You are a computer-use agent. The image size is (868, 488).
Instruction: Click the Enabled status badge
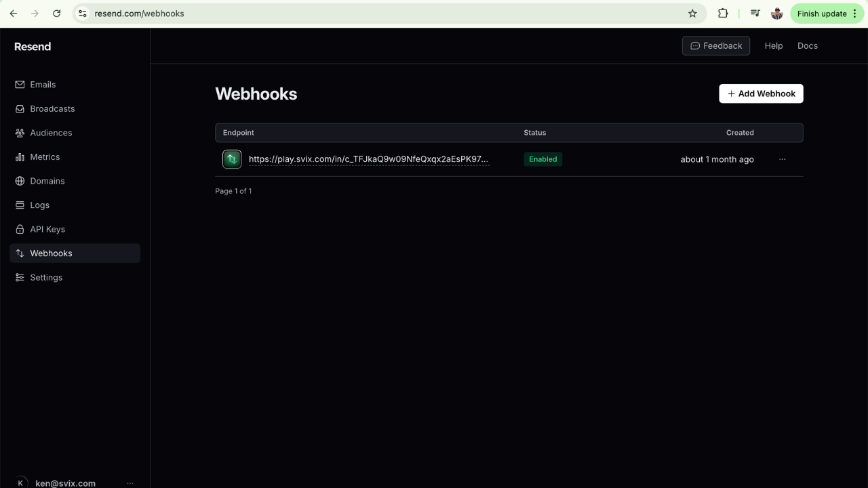point(542,159)
